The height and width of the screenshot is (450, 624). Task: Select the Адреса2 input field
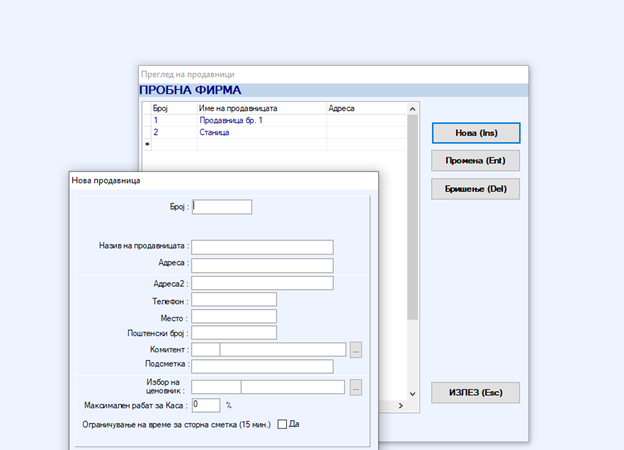[262, 283]
